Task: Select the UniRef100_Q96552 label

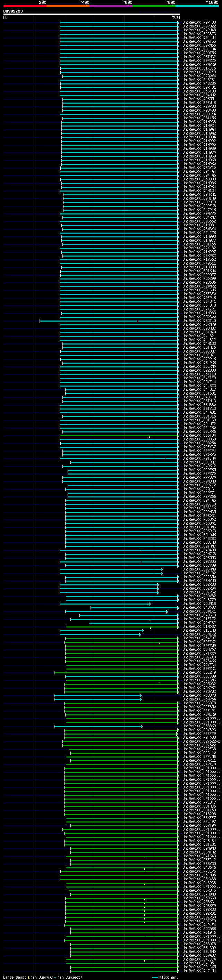Action: click(199, 221)
